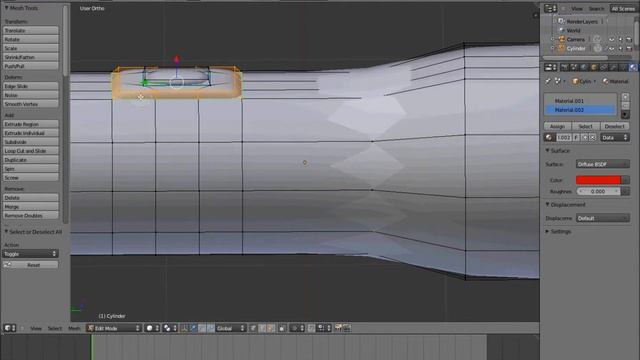Screen dimensions: 640x360
Task: Hide the Camera in viewport
Action: coord(611,39)
